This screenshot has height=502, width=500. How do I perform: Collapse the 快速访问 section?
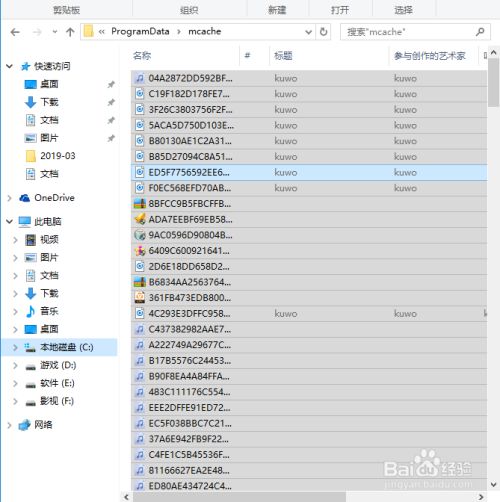(x=10, y=66)
